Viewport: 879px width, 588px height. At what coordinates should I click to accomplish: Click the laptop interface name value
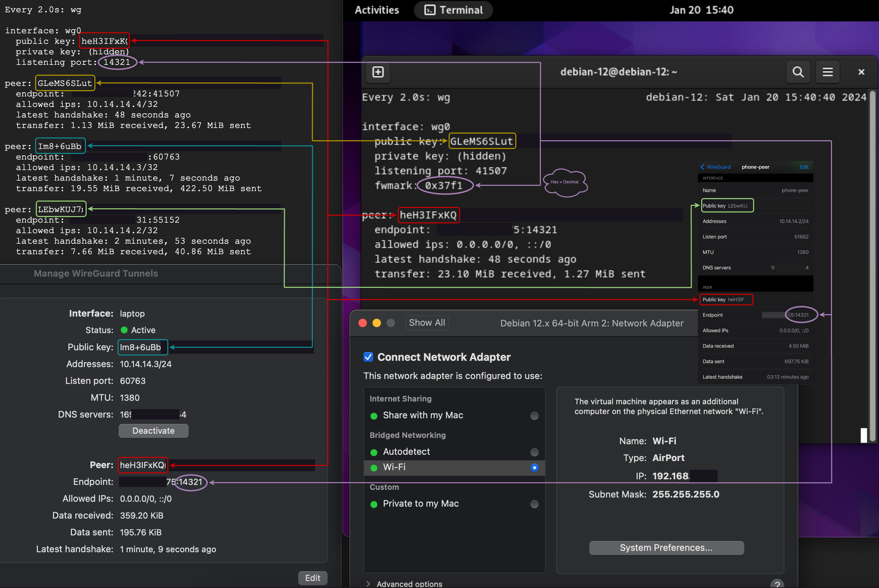pyautogui.click(x=132, y=313)
